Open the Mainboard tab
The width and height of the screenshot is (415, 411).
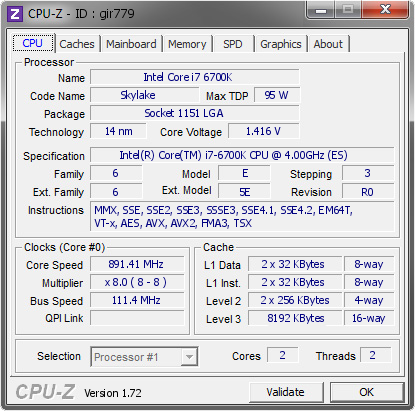131,44
